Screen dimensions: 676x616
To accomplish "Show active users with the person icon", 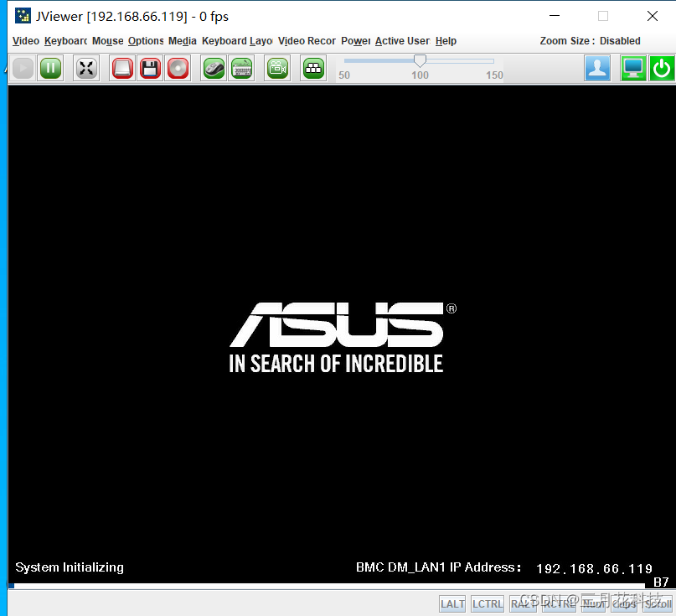I will click(x=597, y=68).
